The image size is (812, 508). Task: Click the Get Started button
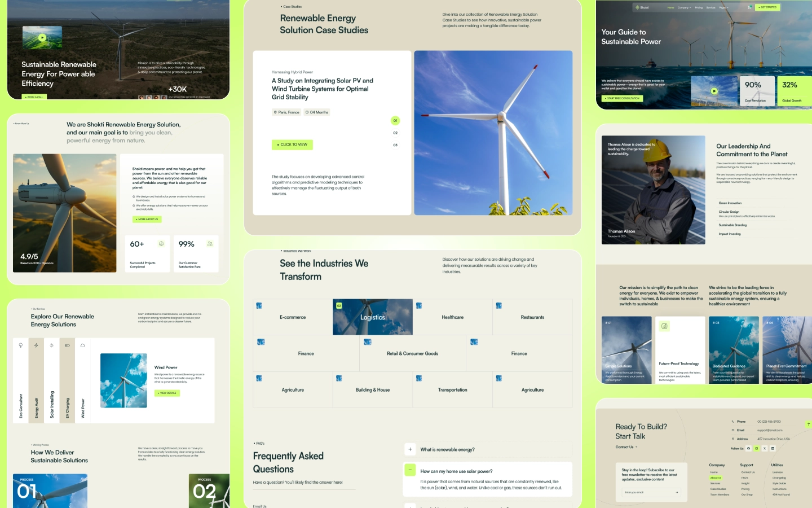pos(768,7)
